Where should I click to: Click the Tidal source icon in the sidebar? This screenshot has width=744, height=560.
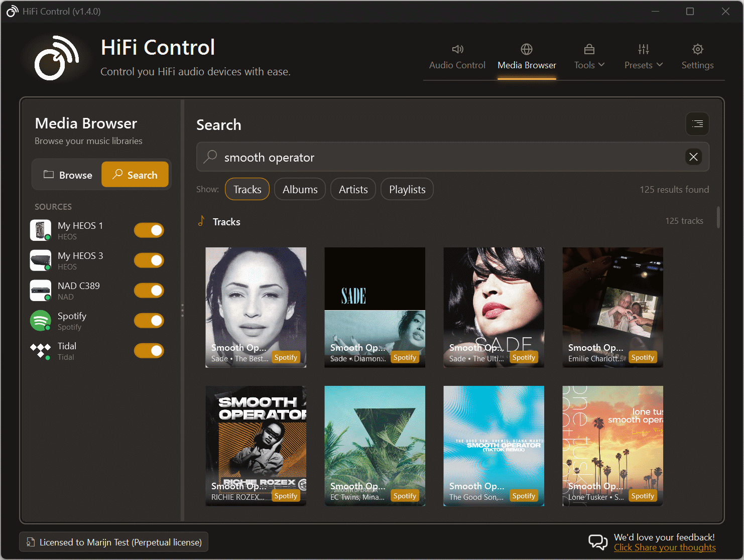tap(40, 350)
